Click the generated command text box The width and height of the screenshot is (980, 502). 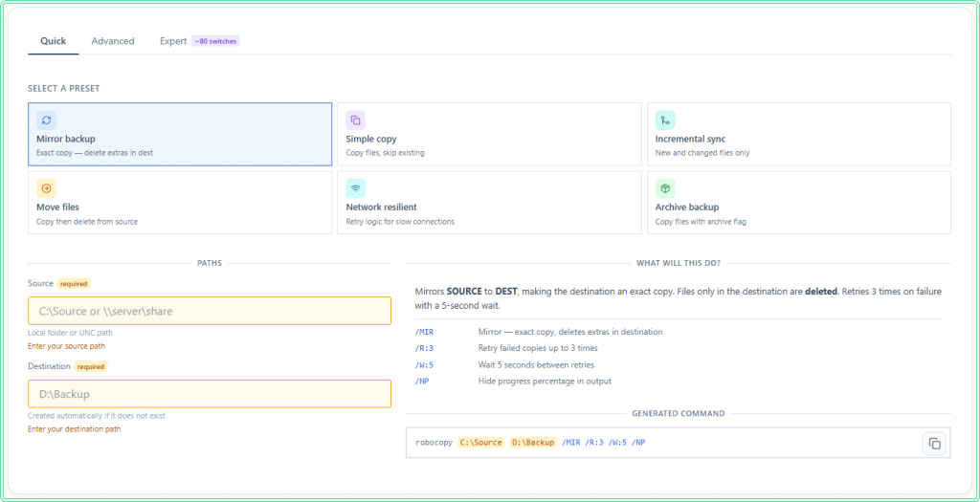679,443
